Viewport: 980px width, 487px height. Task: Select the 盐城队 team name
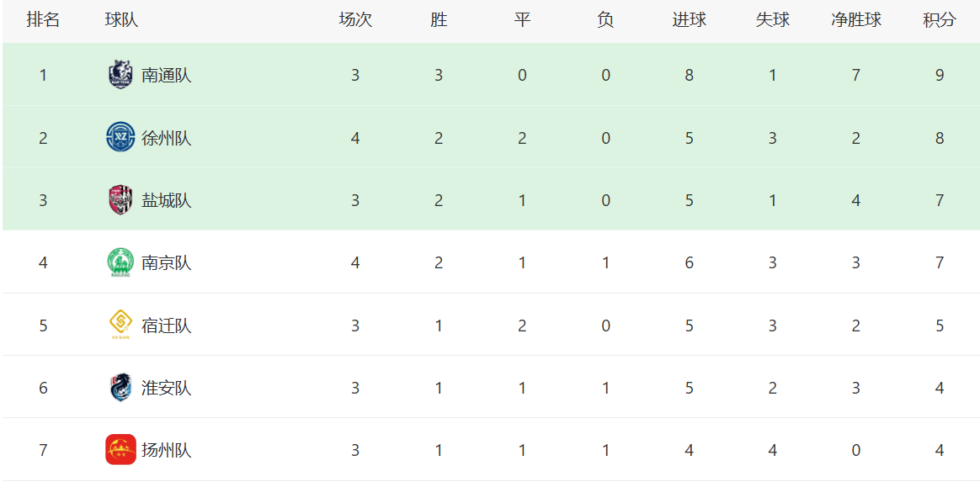point(167,200)
